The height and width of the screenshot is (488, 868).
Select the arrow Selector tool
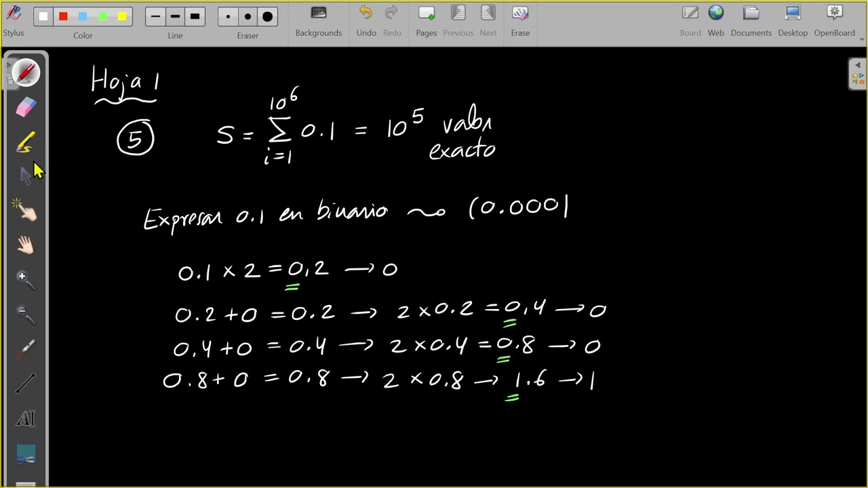coord(25,176)
